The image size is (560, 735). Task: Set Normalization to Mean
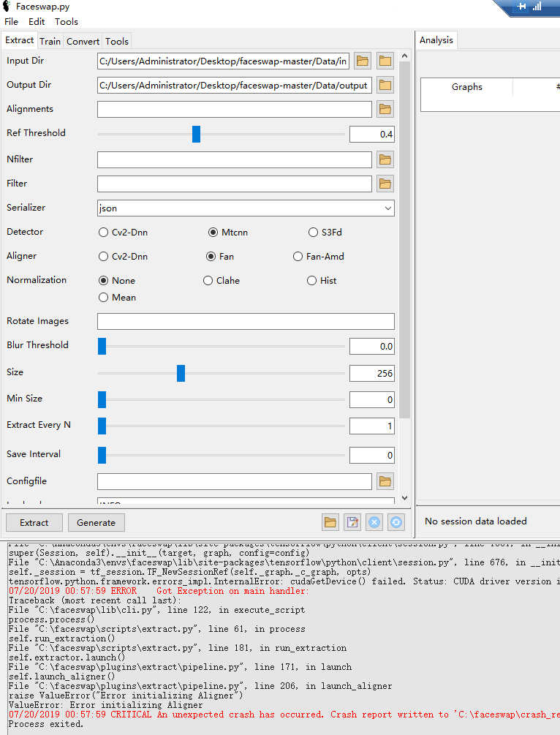coord(117,298)
